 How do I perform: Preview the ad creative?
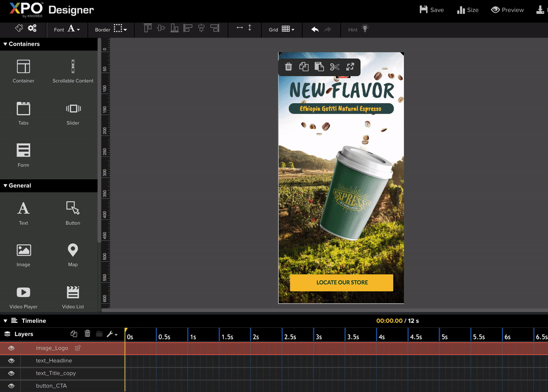(507, 10)
